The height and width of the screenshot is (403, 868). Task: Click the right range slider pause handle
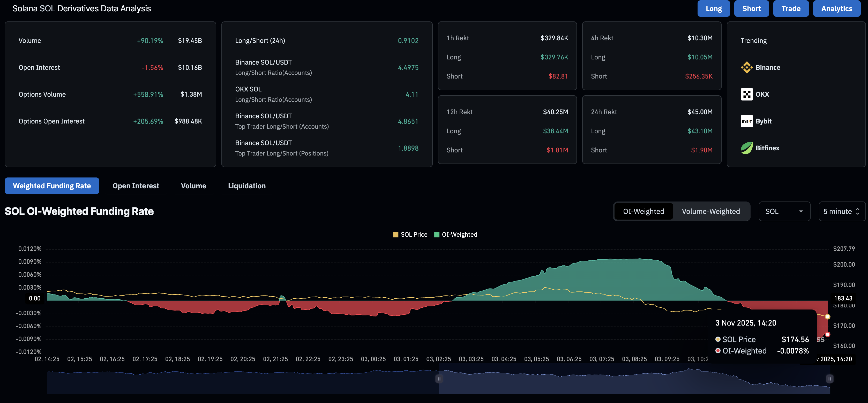(829, 379)
